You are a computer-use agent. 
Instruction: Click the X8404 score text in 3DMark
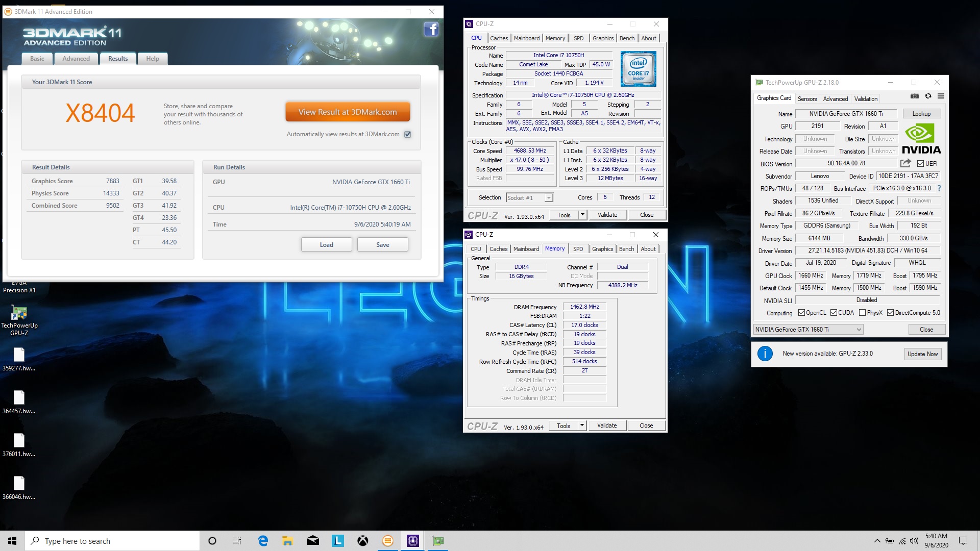(x=100, y=113)
